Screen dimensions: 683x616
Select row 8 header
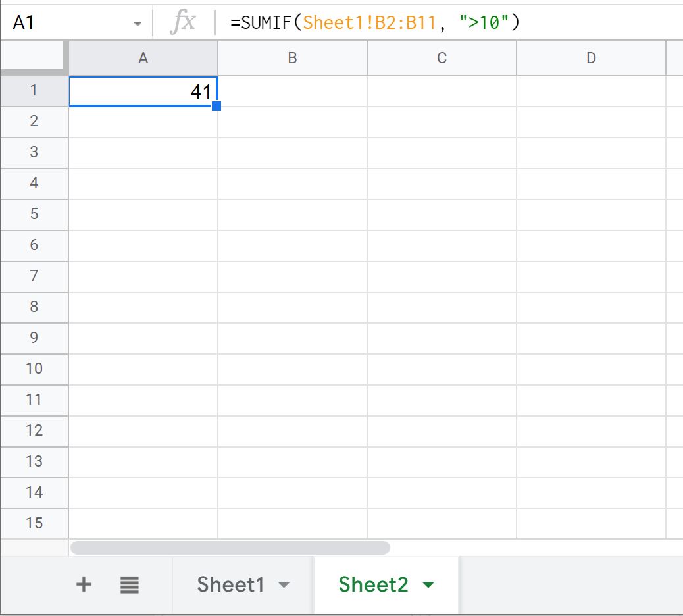tap(34, 307)
